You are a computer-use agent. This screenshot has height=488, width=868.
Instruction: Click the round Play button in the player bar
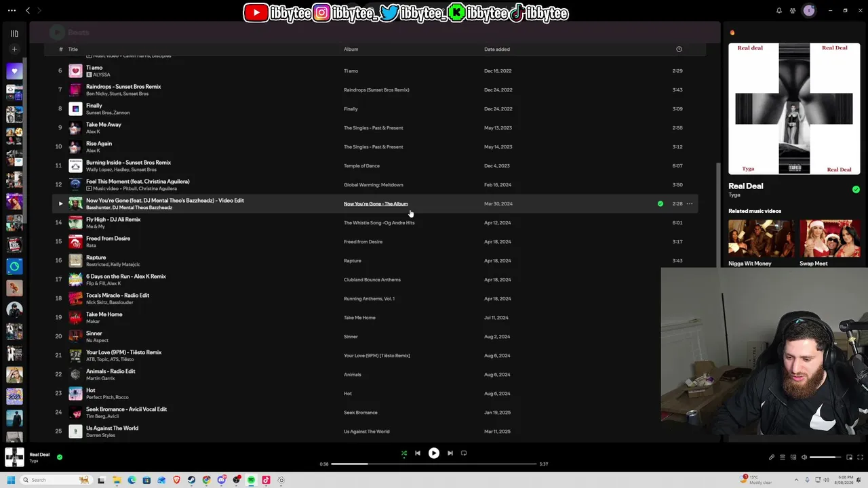pos(434,453)
